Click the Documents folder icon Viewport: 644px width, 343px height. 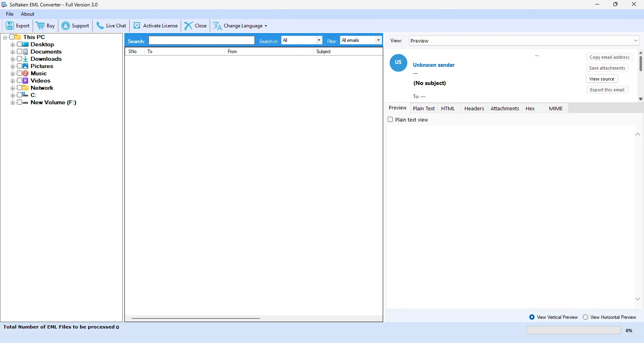click(25, 52)
